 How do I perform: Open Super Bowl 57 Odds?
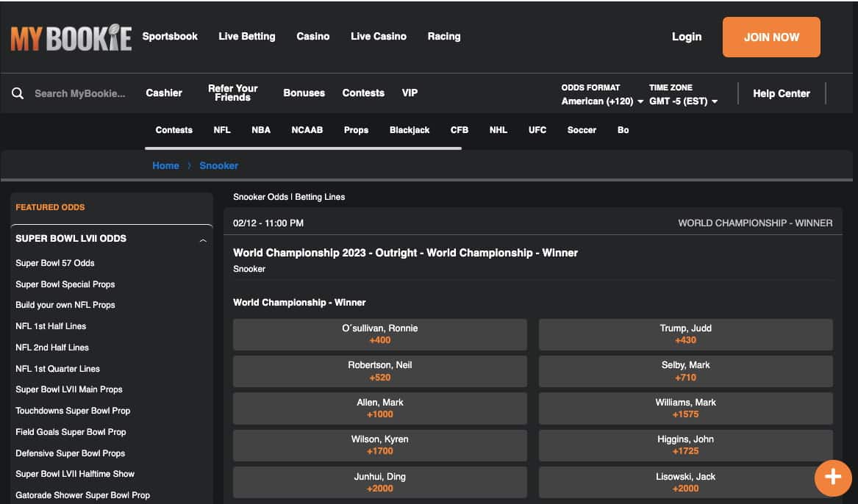[x=54, y=263]
